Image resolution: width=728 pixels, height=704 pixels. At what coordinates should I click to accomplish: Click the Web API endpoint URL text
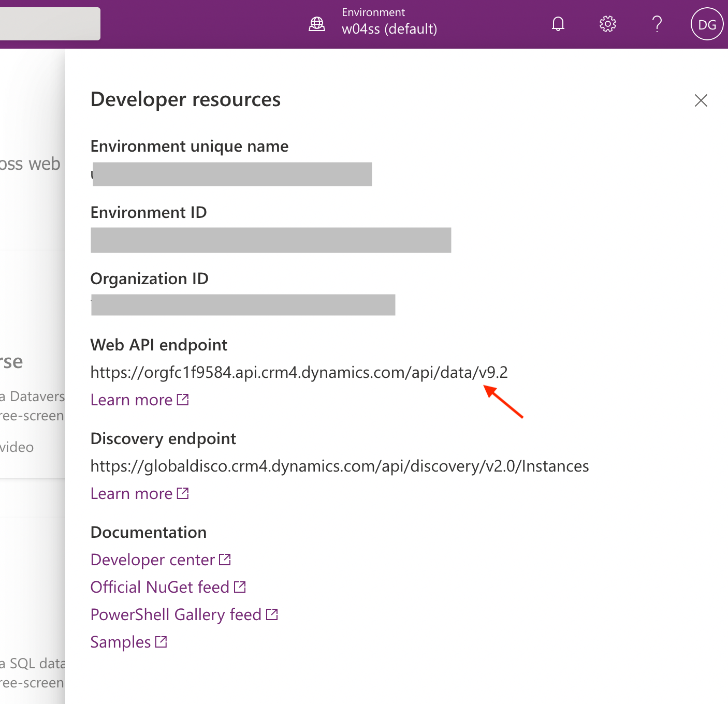point(299,373)
